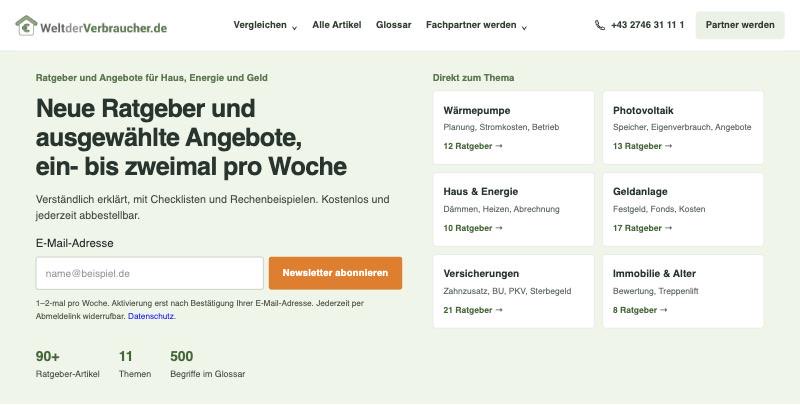The image size is (800, 405).
Task: Click the 'Festgeld, Fonds, Kosten' text
Action: click(659, 209)
